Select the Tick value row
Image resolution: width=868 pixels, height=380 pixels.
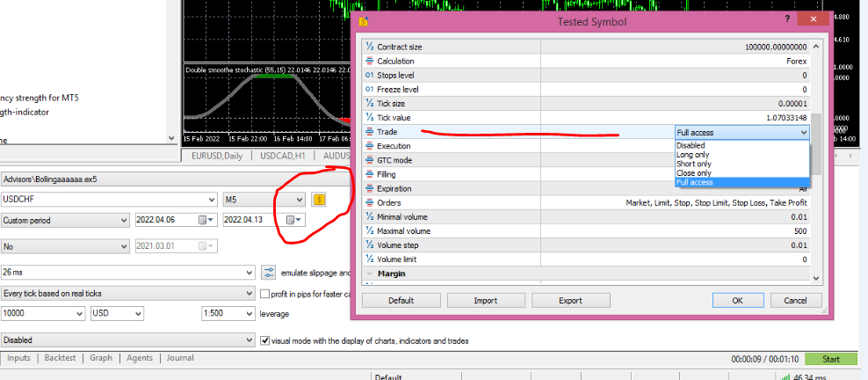pyautogui.click(x=586, y=118)
